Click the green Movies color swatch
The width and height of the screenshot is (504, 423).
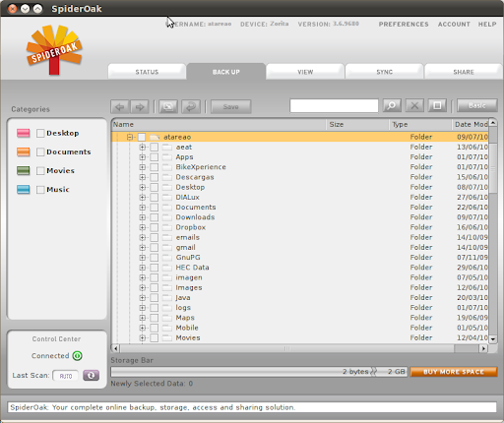click(24, 170)
